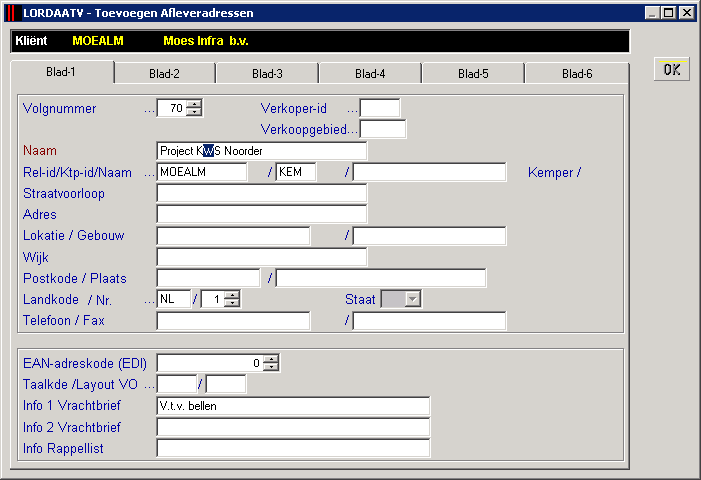This screenshot has width=701, height=480.
Task: Click the EAN-adreskode (EDI) label
Action: coord(85,363)
